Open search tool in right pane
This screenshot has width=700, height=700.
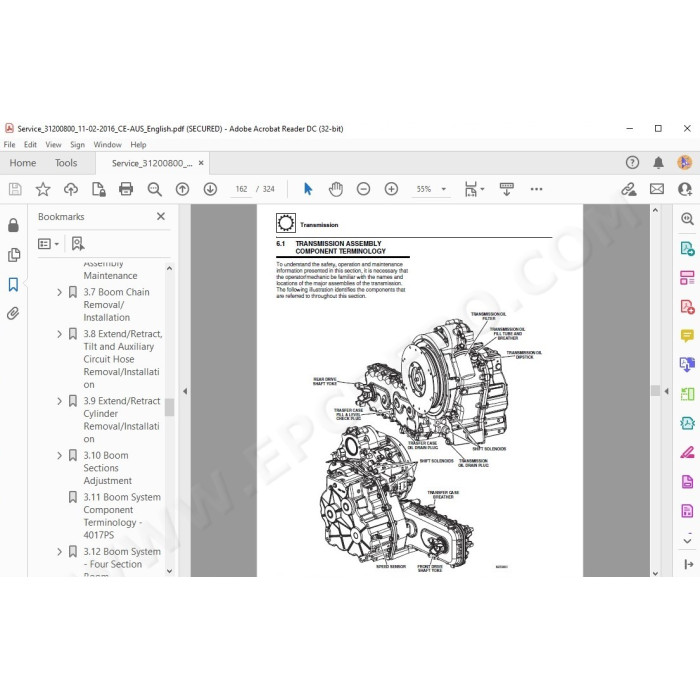click(x=687, y=219)
